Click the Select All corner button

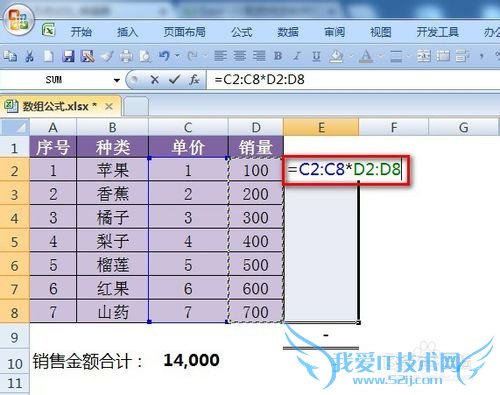click(15, 127)
